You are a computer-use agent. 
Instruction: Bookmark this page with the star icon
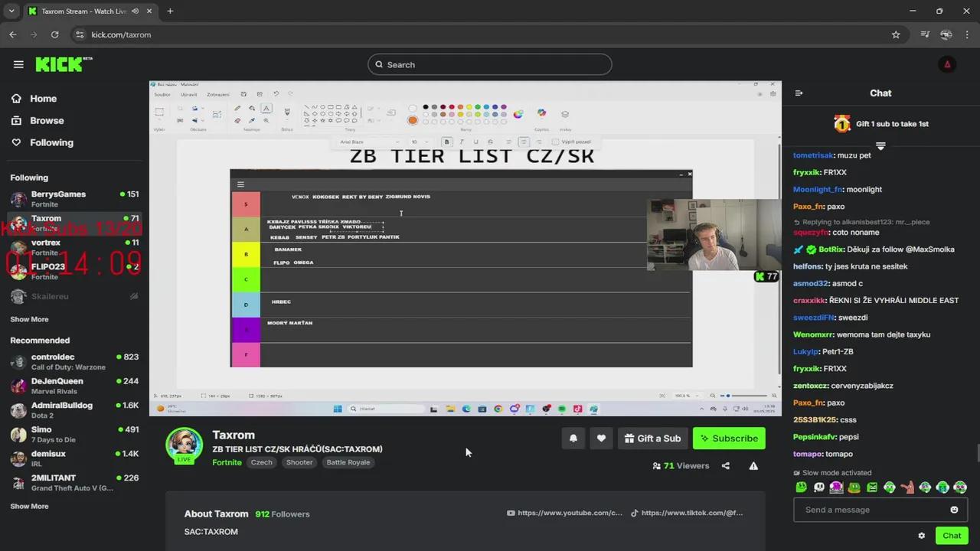click(896, 34)
